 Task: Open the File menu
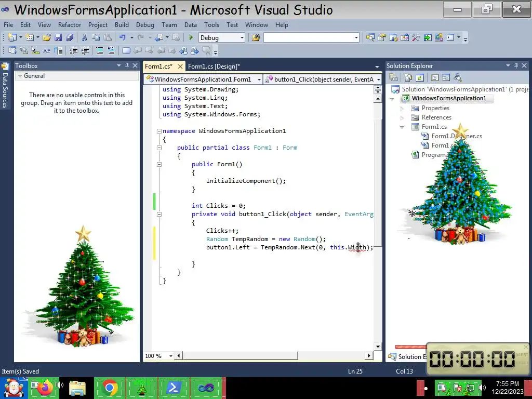(x=8, y=25)
